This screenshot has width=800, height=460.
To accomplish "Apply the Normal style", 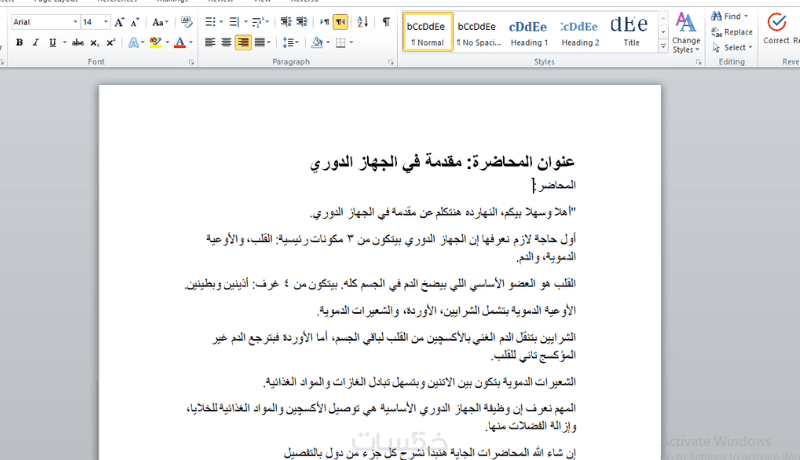I will 427,32.
